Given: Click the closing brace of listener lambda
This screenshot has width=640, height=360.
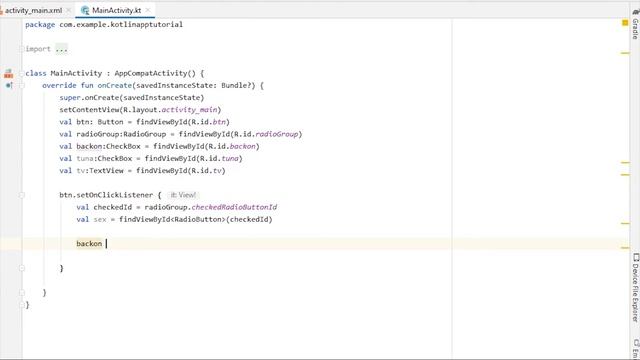Looking at the screenshot, I should (x=62, y=269).
